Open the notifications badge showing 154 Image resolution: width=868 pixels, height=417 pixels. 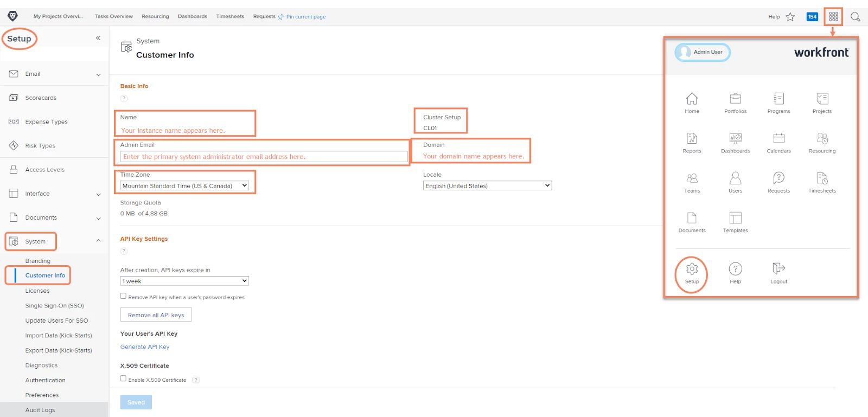coord(812,17)
